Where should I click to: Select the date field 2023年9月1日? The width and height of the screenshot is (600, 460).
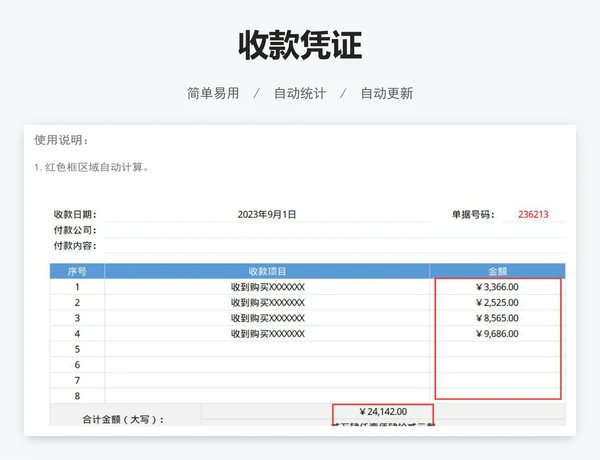[x=267, y=215]
